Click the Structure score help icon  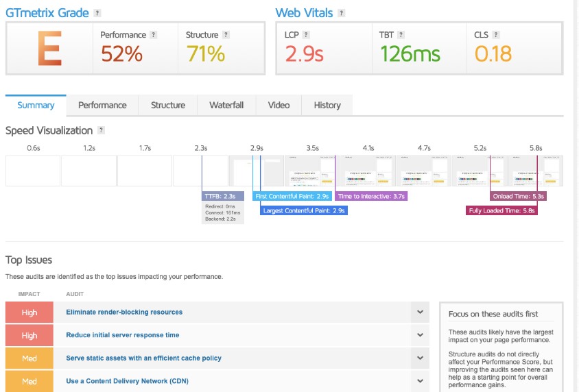pos(226,35)
